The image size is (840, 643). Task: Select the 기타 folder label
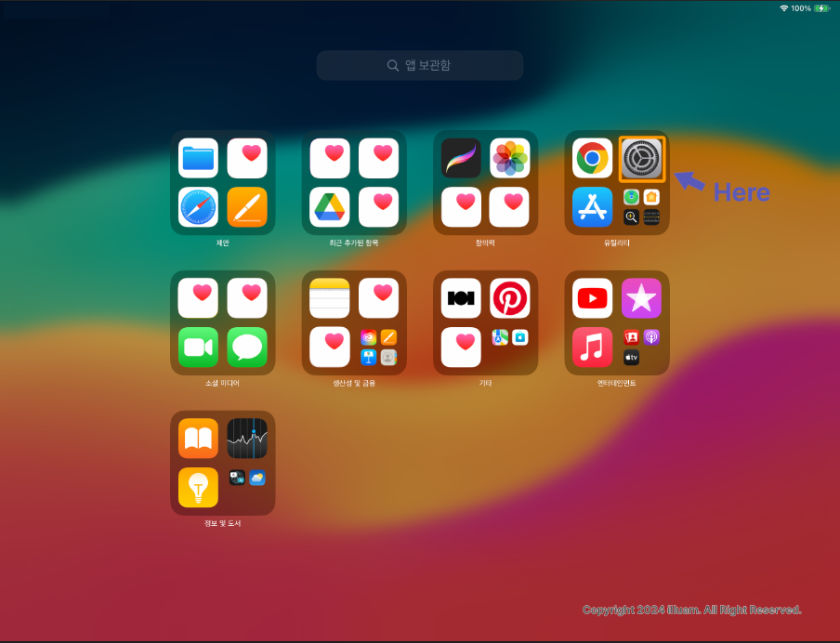click(x=485, y=383)
